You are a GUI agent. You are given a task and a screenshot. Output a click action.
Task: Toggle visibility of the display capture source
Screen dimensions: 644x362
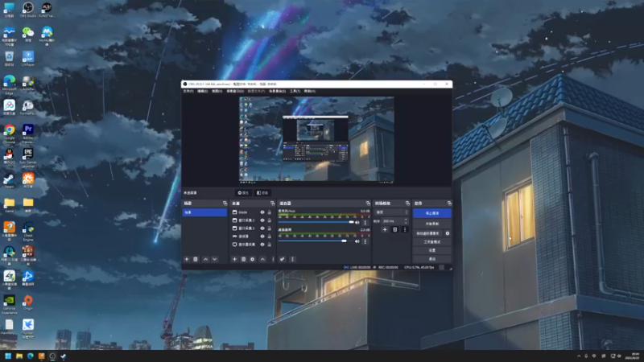(x=262, y=245)
